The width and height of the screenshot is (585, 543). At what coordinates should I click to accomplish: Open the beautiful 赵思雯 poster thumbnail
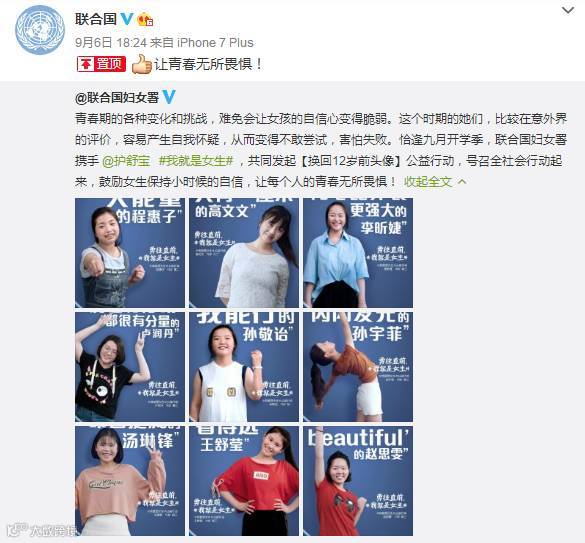click(358, 481)
